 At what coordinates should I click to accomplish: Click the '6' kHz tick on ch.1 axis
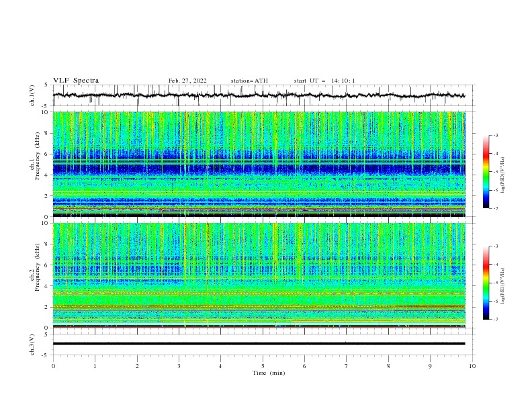[x=48, y=154]
